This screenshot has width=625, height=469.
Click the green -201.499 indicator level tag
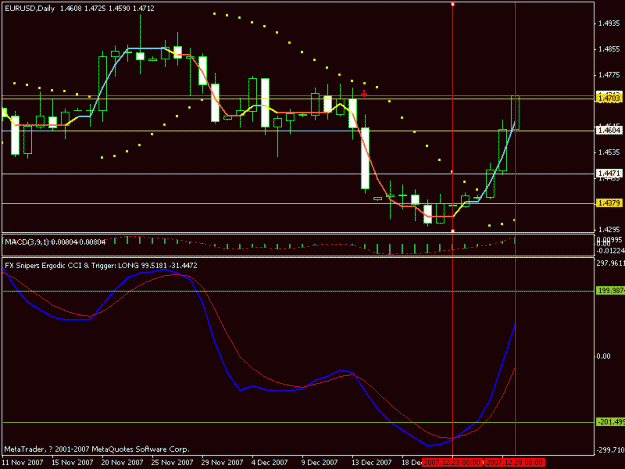610,422
